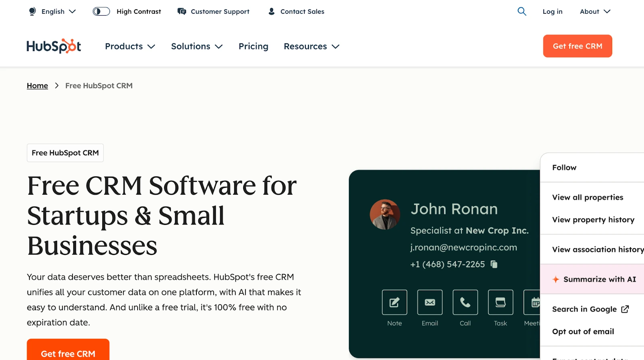The width and height of the screenshot is (644, 360).
Task: Copy phone number with the copy icon
Action: click(x=494, y=264)
